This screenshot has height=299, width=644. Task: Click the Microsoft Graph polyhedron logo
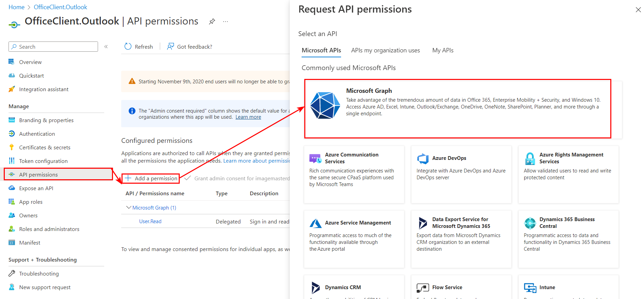tap(325, 105)
